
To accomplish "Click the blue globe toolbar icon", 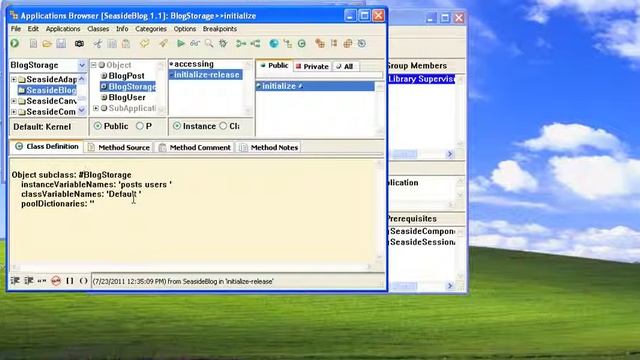I will (x=274, y=44).
